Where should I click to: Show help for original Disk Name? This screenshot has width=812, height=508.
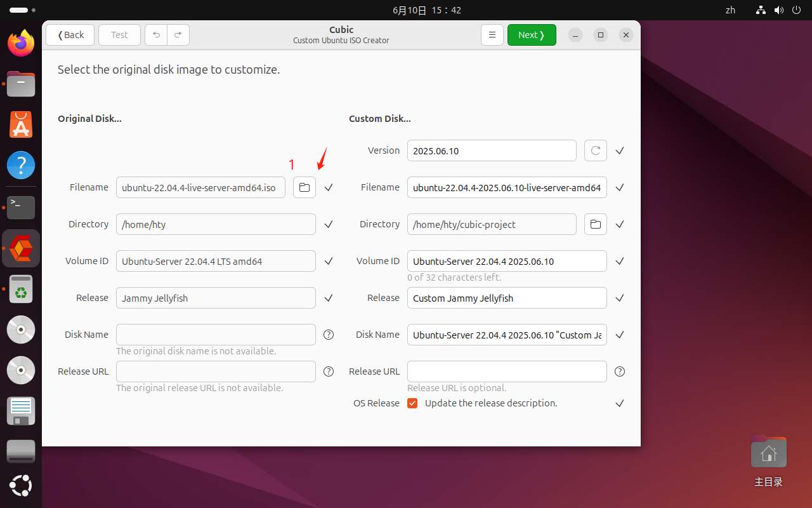coord(329,335)
